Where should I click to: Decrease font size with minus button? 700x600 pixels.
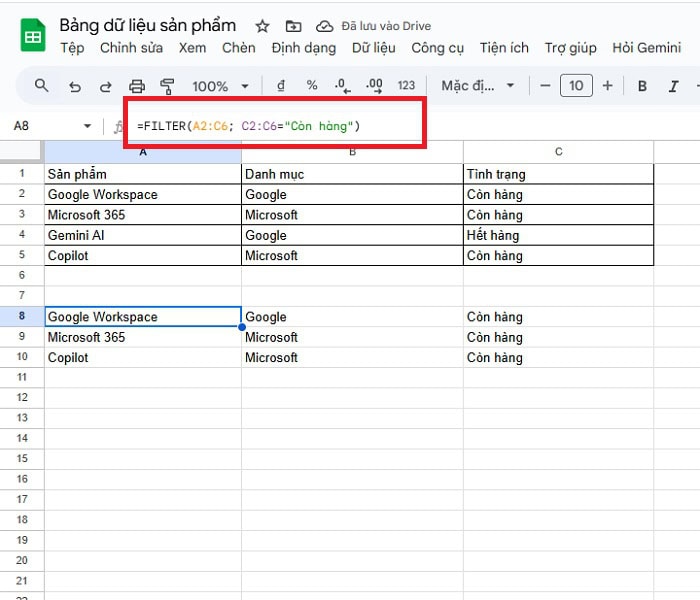click(545, 85)
